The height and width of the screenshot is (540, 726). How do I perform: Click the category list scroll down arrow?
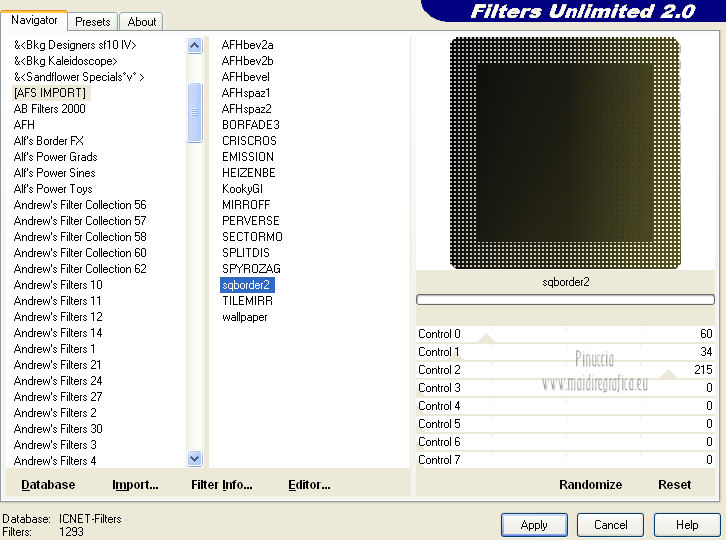194,458
